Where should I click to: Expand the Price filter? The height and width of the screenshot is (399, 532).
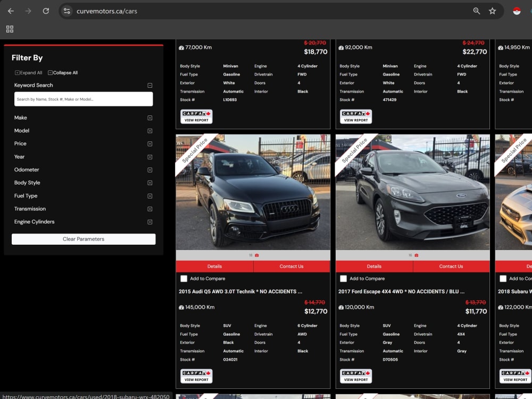[x=149, y=144]
